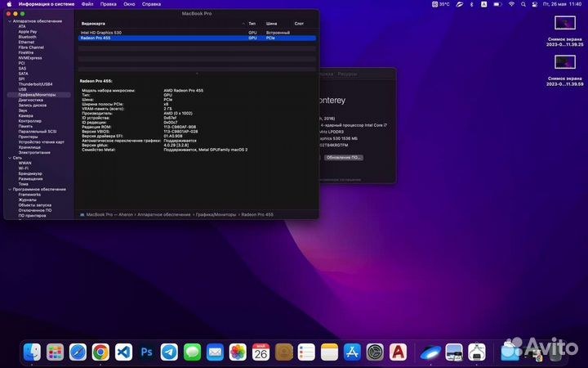Select NVMExpress in the sidebar

coord(30,58)
